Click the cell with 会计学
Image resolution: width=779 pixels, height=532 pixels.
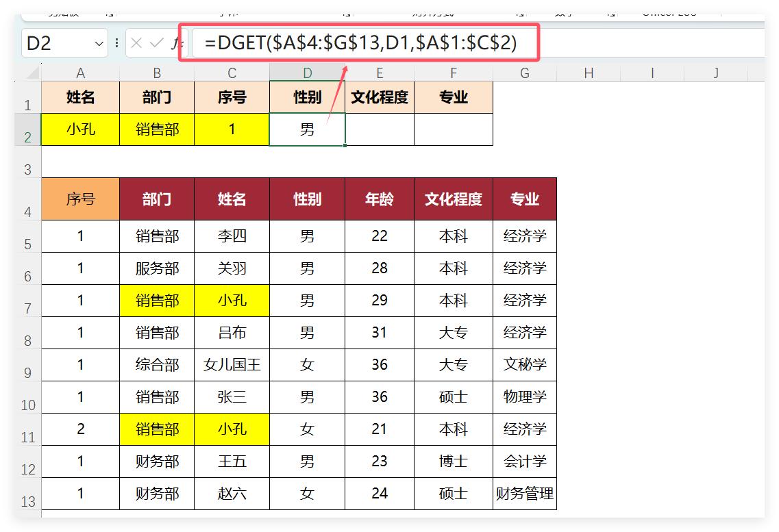pyautogui.click(x=525, y=461)
